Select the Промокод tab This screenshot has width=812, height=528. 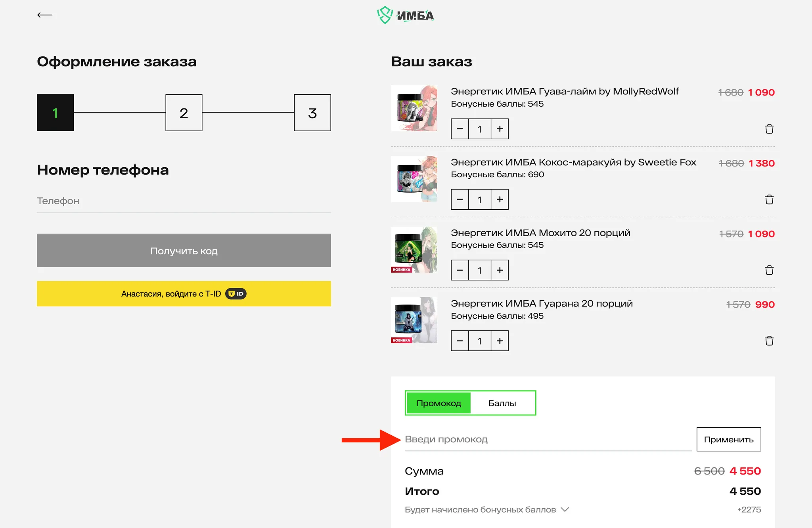[x=439, y=403]
